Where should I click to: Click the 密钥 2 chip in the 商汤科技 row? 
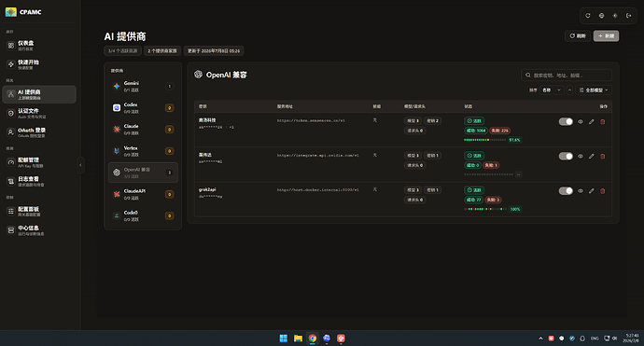432,120
